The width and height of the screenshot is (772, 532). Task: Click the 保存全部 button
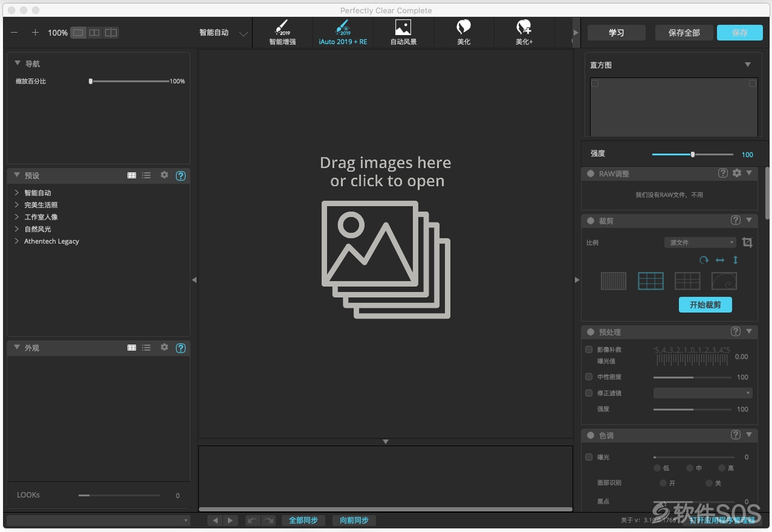pos(684,33)
